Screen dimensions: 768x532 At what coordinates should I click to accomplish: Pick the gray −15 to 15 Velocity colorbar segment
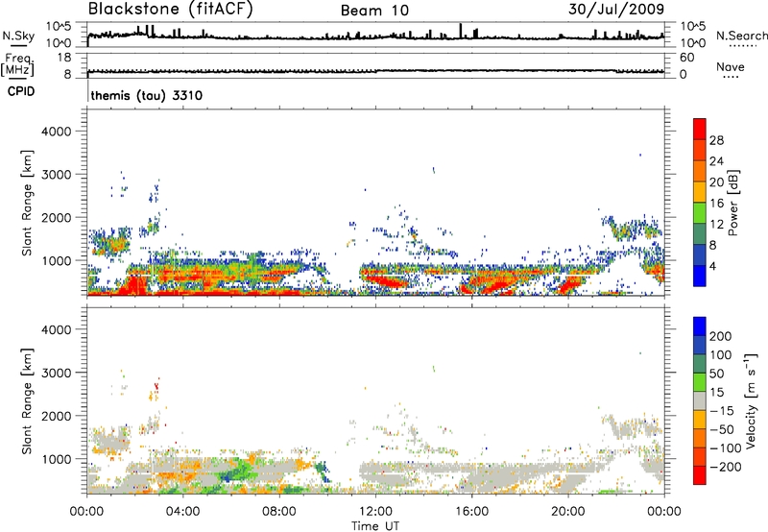click(700, 400)
